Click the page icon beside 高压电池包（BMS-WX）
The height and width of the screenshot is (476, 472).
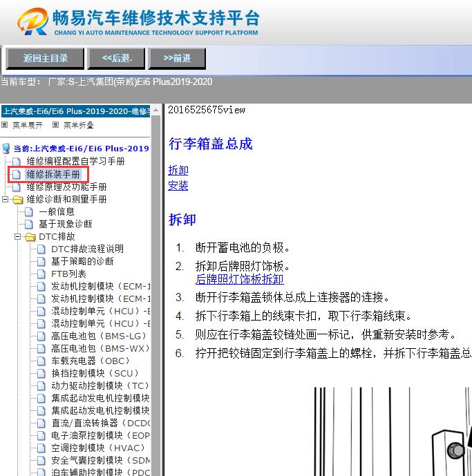[x=41, y=348]
